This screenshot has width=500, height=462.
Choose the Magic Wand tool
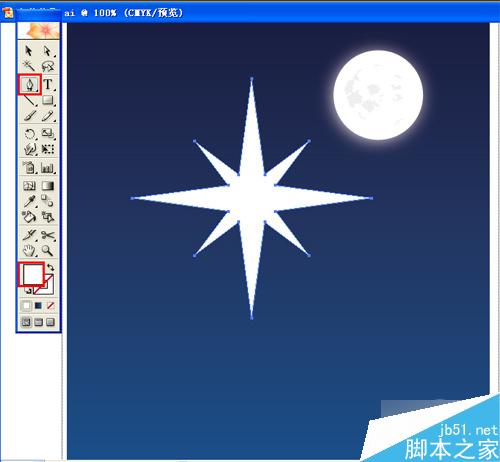pyautogui.click(x=29, y=66)
